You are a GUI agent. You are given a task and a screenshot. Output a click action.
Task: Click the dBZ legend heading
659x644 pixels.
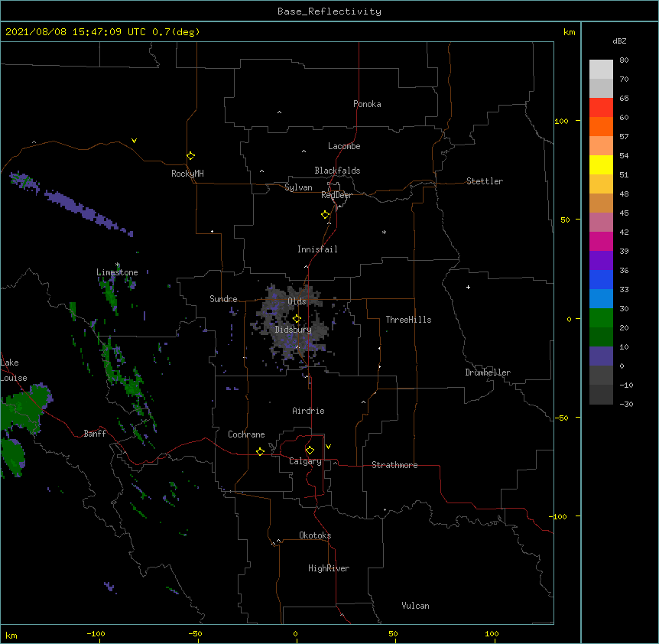pyautogui.click(x=619, y=41)
